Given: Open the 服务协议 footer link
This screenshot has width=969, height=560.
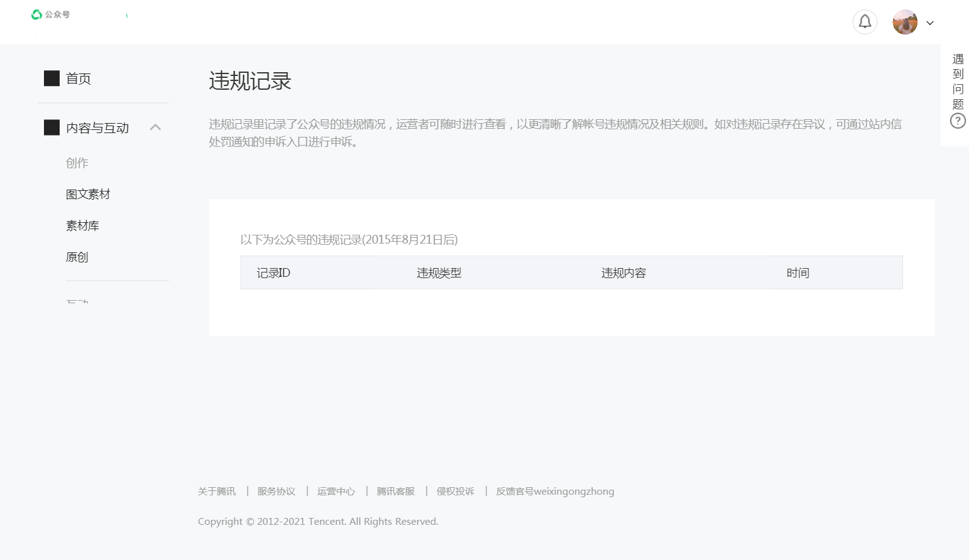Looking at the screenshot, I should (276, 492).
